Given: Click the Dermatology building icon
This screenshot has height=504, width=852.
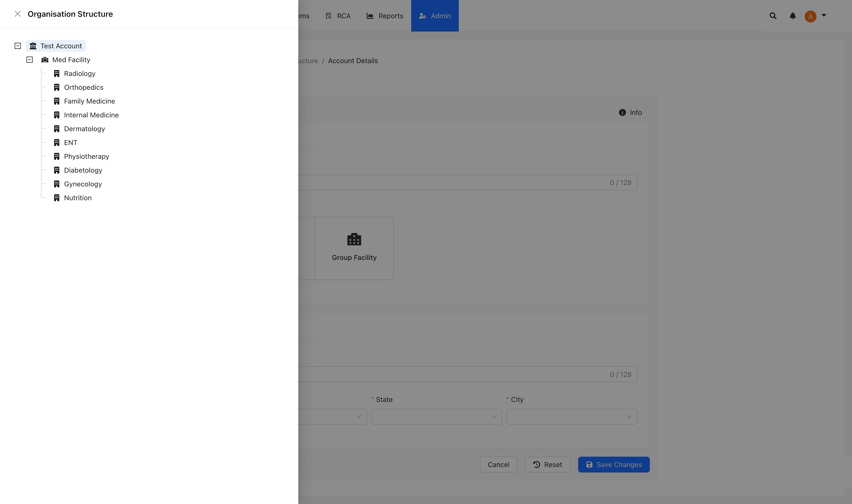Looking at the screenshot, I should [57, 129].
